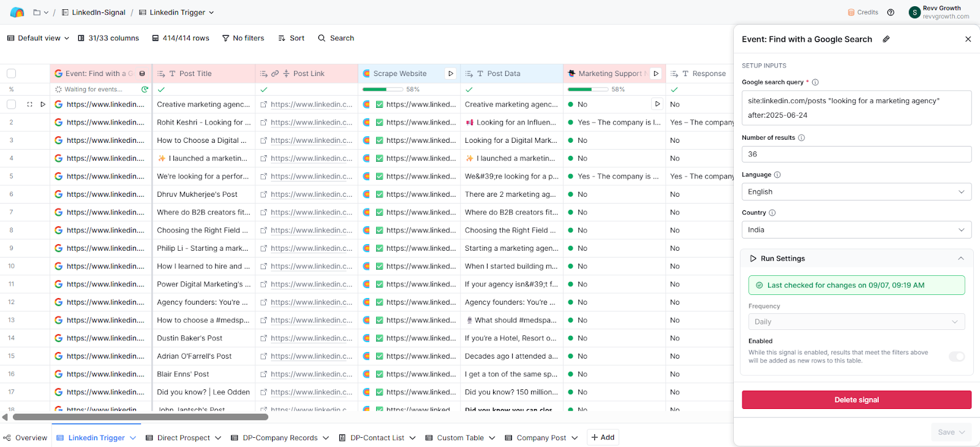The width and height of the screenshot is (980, 447).
Task: Open the 414/414 rows selector
Action: [181, 38]
